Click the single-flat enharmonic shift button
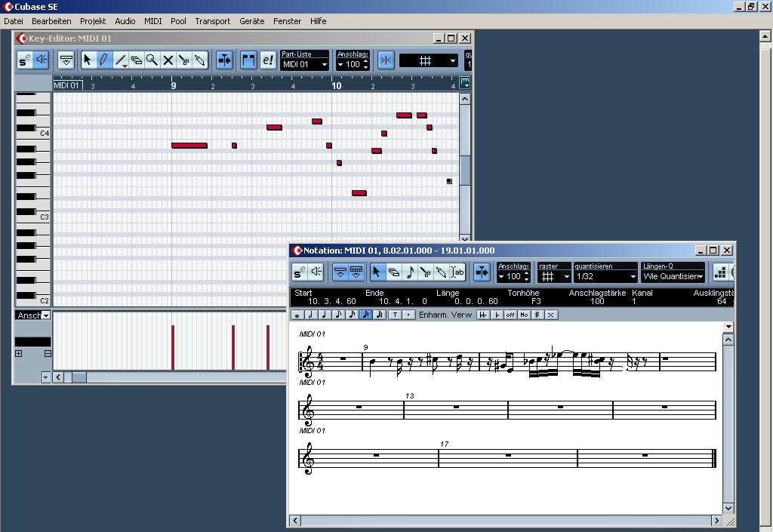 coord(497,315)
